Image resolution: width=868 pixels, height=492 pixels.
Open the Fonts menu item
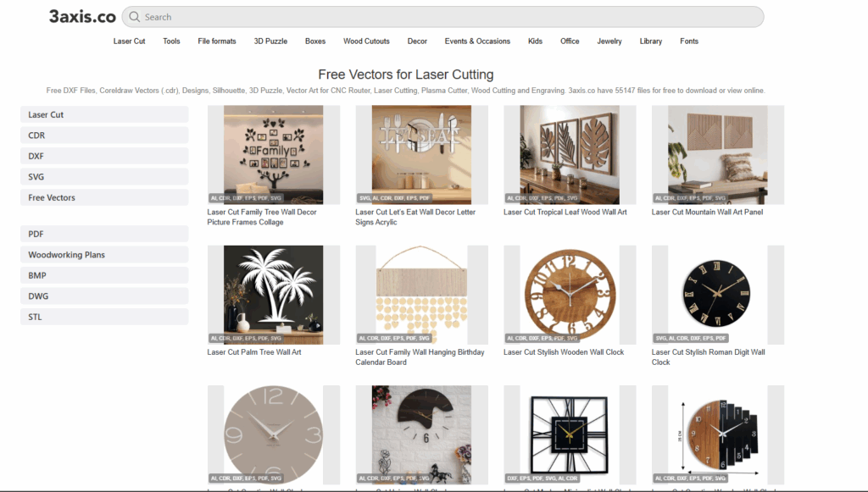(x=689, y=41)
